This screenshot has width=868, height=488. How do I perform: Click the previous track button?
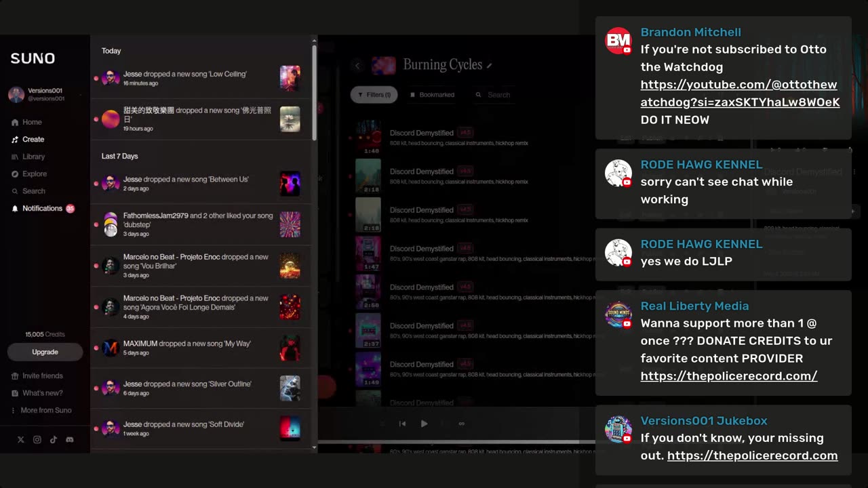(402, 424)
